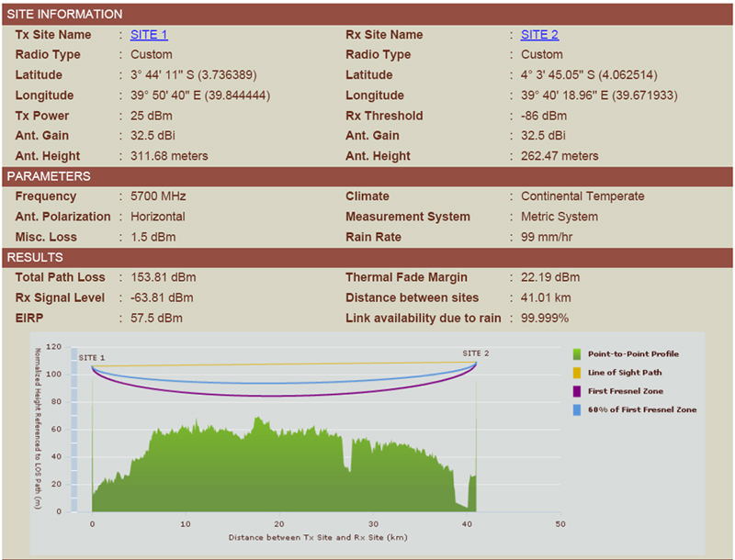Click the green Point-to-Point Profile legend swatch

point(577,354)
